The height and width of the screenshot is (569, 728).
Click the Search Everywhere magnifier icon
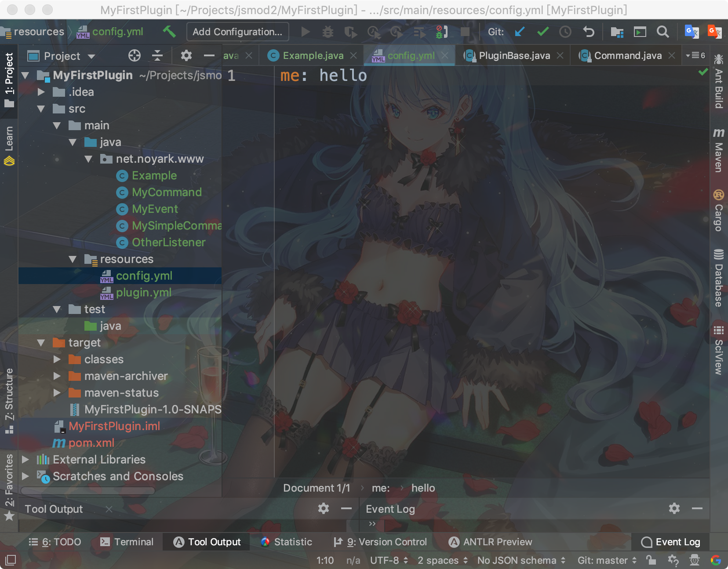pos(662,32)
